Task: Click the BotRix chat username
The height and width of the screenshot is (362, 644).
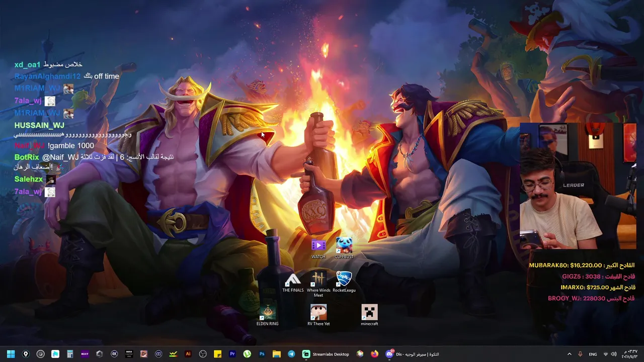Action: [27, 157]
